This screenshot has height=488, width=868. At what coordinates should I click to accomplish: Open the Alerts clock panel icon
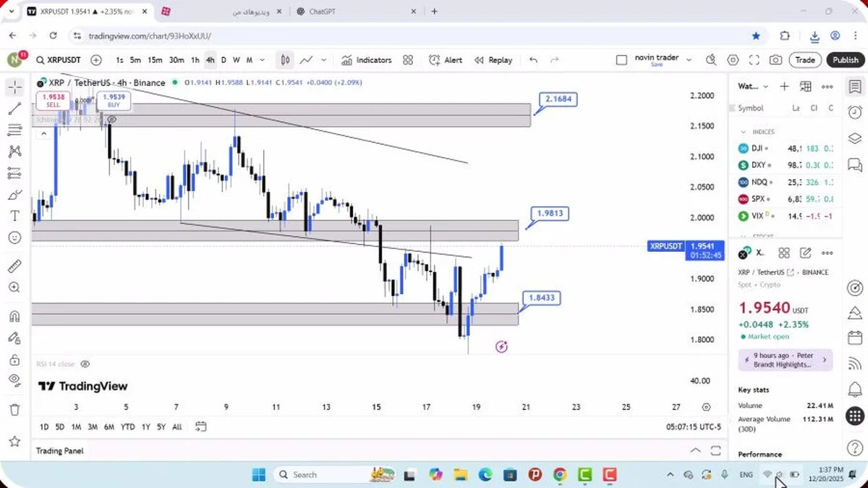(855, 112)
